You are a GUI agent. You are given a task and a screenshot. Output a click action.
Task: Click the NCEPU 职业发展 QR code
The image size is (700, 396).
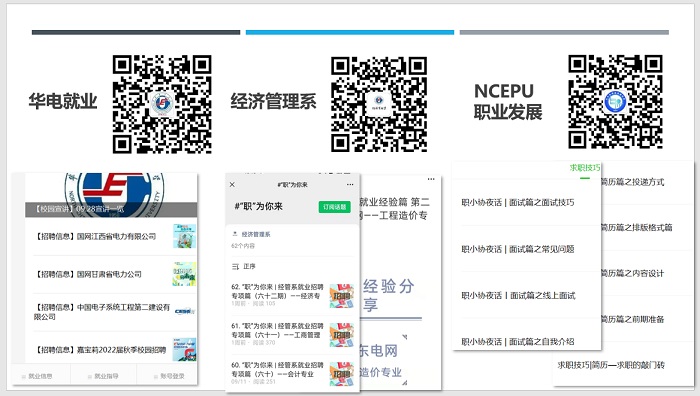(x=615, y=102)
